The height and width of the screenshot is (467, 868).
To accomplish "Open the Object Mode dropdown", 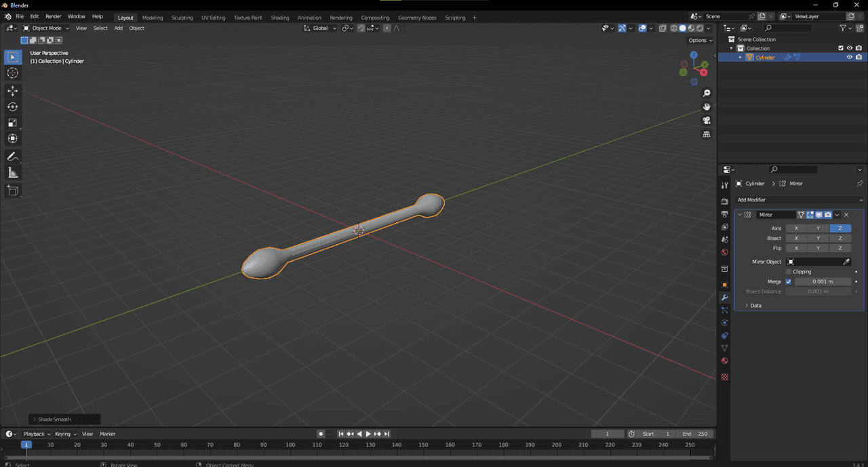I will point(46,28).
